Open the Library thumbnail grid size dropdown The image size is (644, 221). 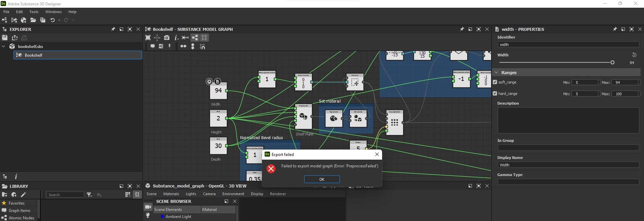(x=128, y=195)
